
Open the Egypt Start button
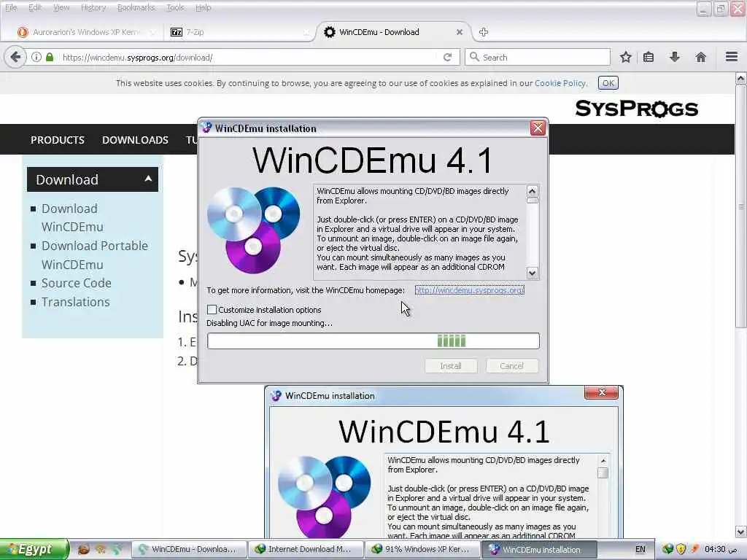coord(34,549)
